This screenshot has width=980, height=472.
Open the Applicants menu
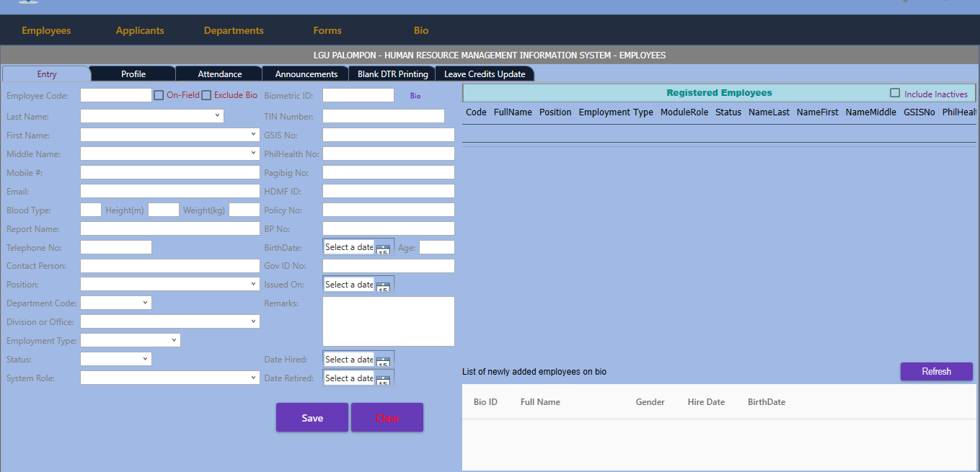pyautogui.click(x=140, y=31)
